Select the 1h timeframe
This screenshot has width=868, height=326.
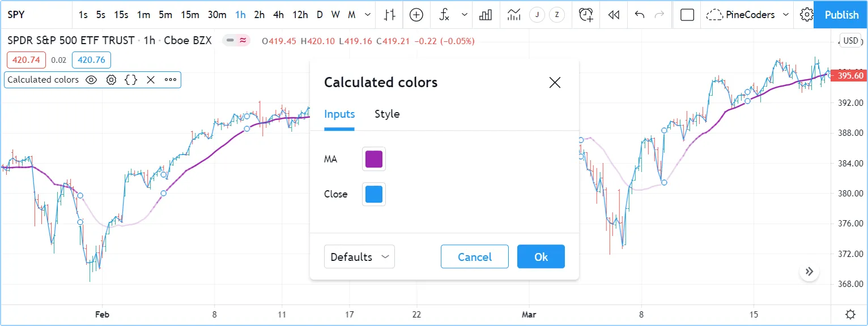[x=241, y=15]
